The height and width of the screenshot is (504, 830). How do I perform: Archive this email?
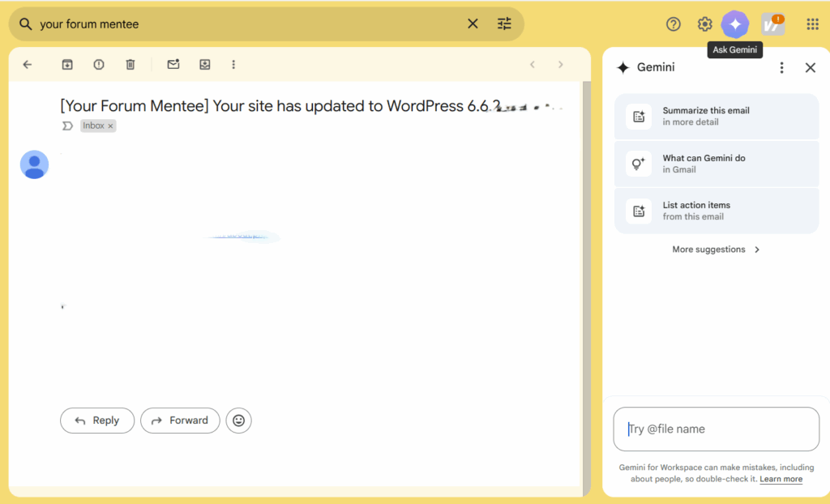point(67,65)
